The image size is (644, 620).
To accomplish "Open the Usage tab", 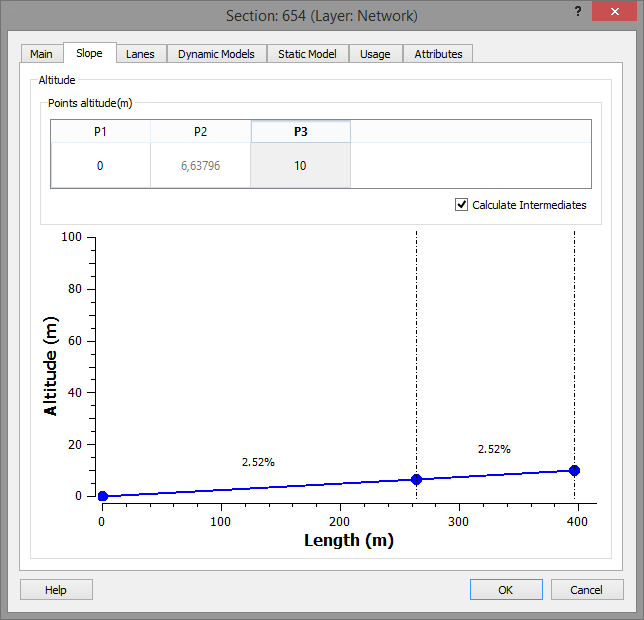I will coord(375,54).
